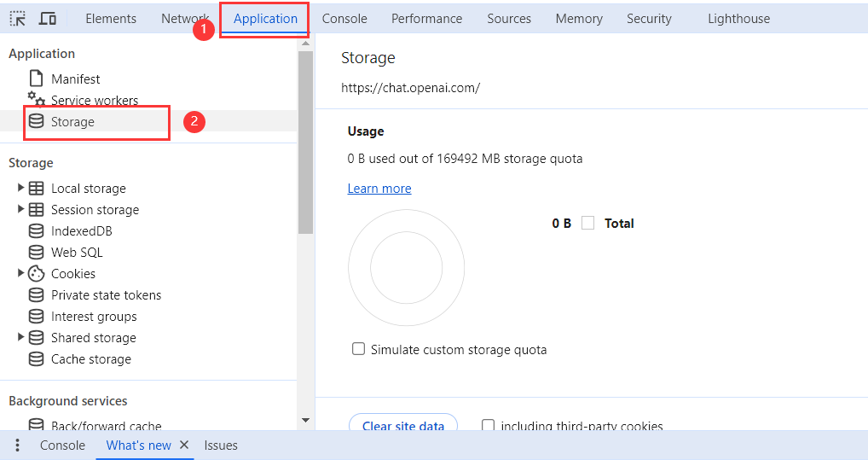Close the What's new drawer tab
This screenshot has height=460, width=868.
pyautogui.click(x=184, y=445)
